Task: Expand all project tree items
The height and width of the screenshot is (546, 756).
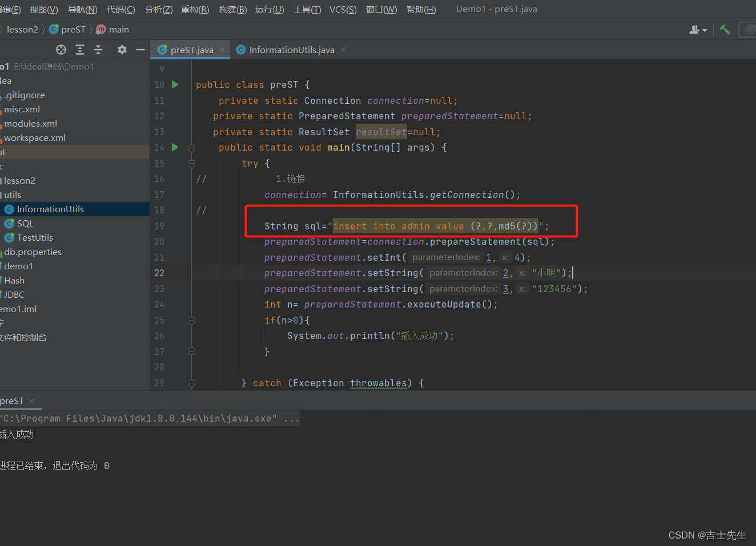Action: click(x=80, y=50)
